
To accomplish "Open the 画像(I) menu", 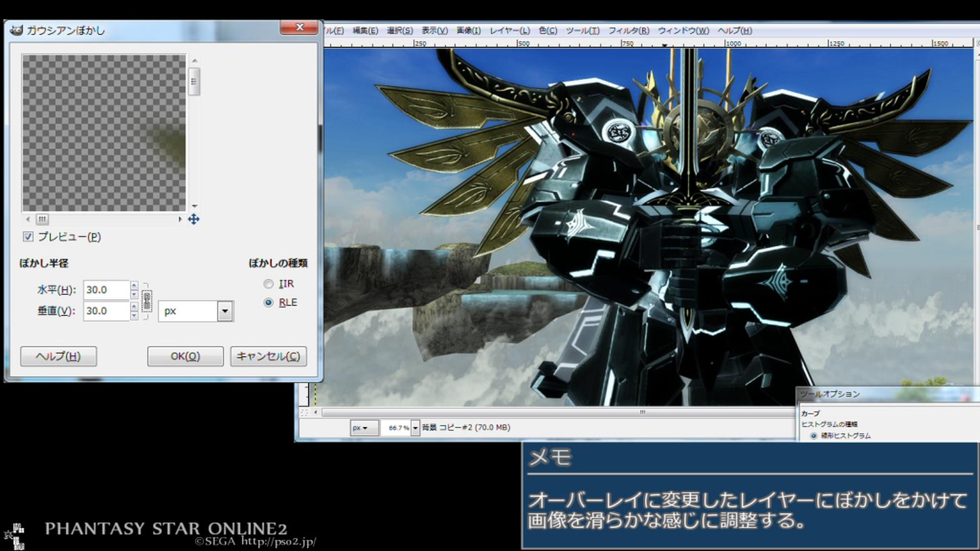I will pos(468,30).
